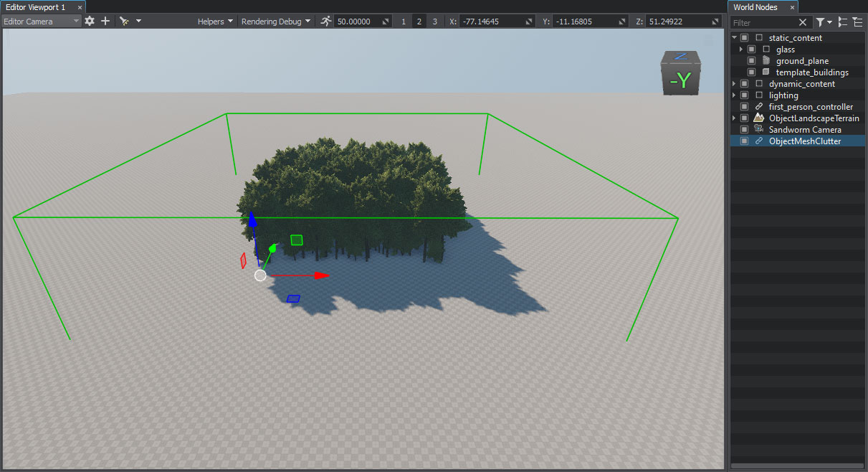This screenshot has width=868, height=472.
Task: Toggle the ObjectMeshClutter enabled checkbox
Action: (744, 141)
